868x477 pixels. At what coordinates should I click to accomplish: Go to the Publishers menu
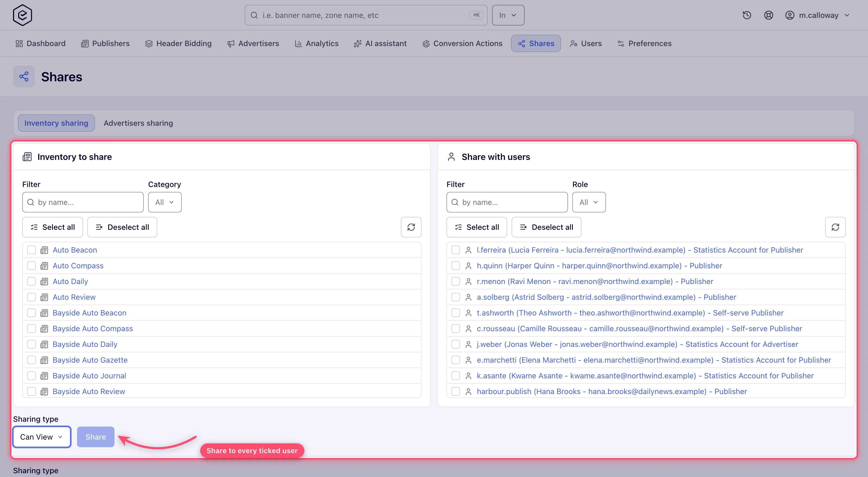click(105, 43)
